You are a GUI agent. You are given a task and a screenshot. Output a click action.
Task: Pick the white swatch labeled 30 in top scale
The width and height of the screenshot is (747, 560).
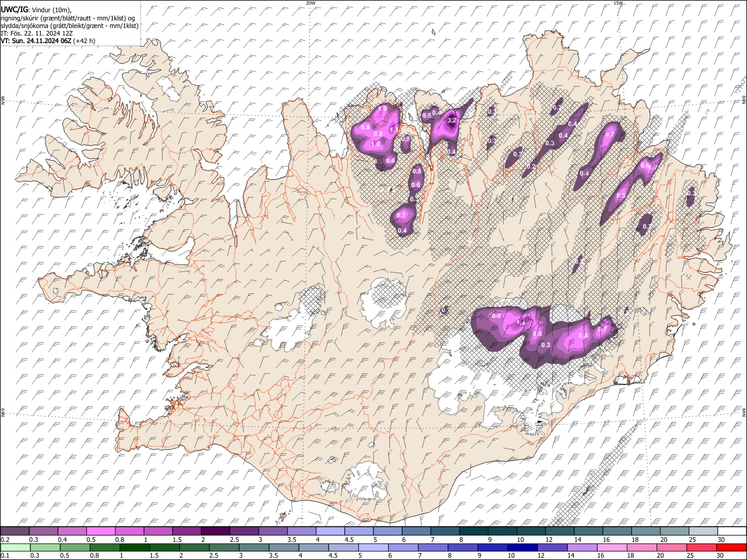click(732, 531)
